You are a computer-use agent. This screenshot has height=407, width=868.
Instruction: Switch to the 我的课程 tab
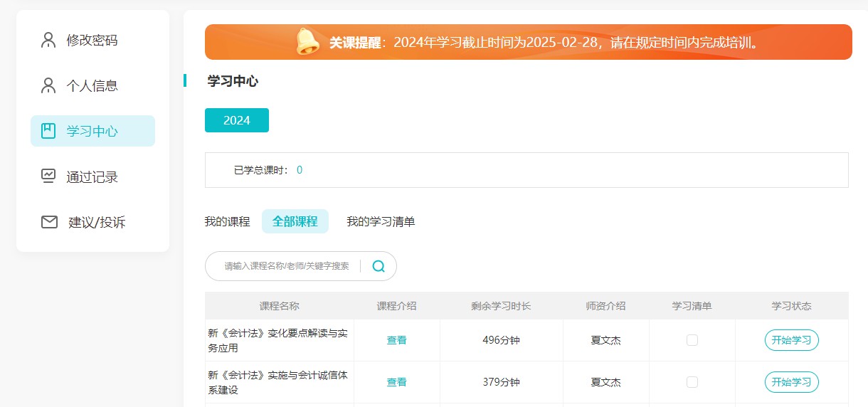[227, 221]
